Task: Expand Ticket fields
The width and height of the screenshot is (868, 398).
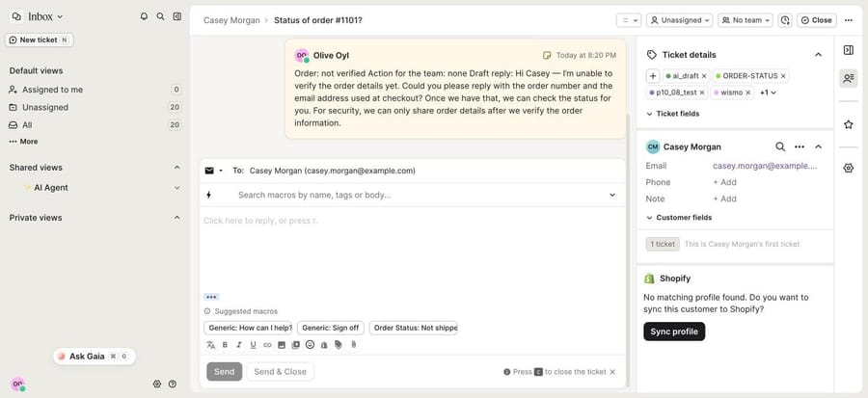Action: 672,114
